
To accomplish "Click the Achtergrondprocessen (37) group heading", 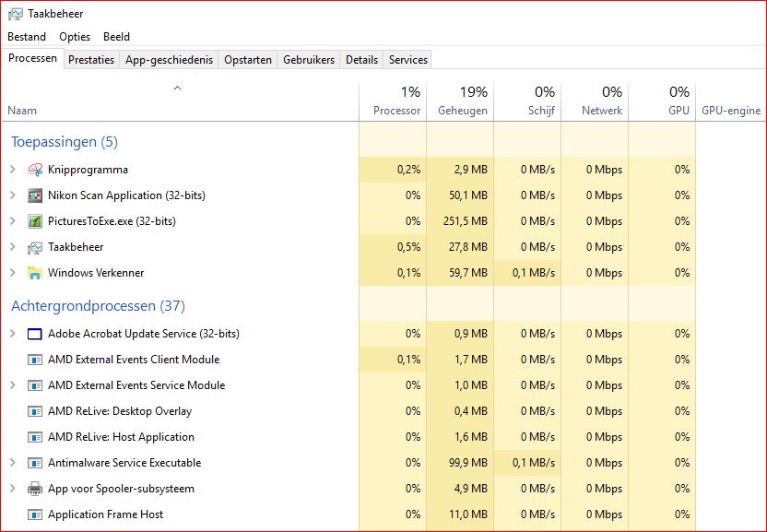I will (x=99, y=306).
